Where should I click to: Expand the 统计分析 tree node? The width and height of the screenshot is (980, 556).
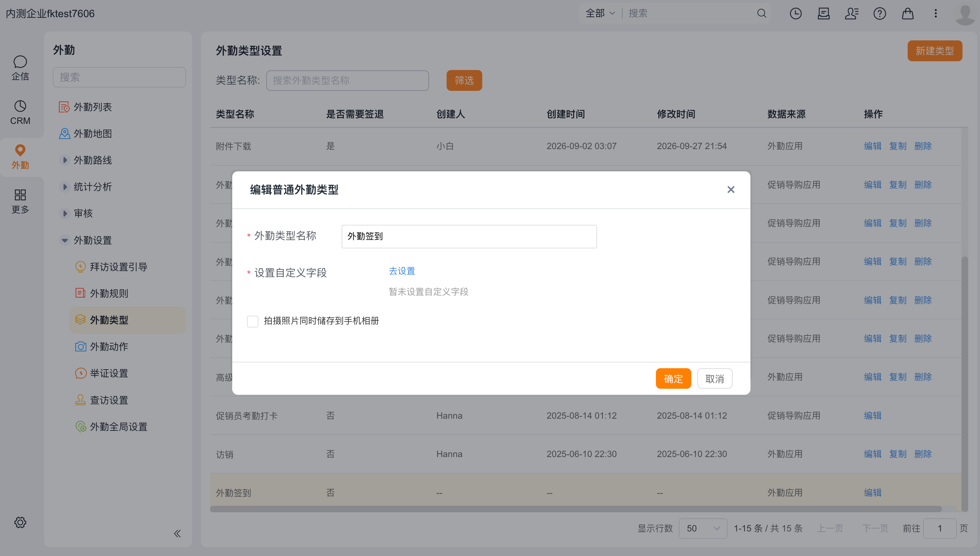coord(65,187)
